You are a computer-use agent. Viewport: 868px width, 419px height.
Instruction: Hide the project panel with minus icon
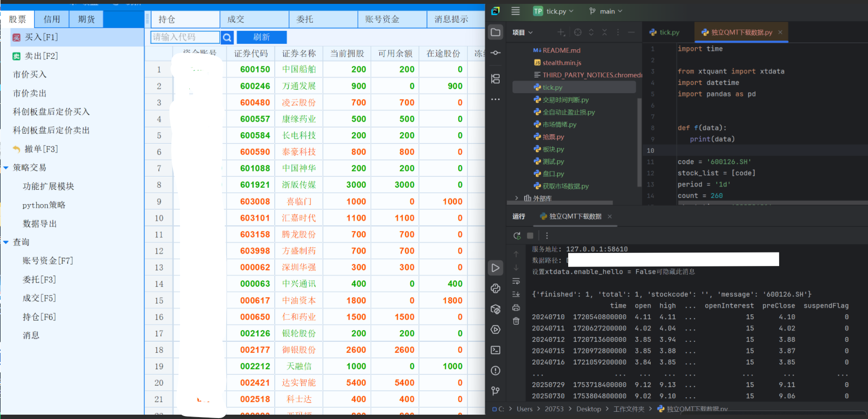631,32
